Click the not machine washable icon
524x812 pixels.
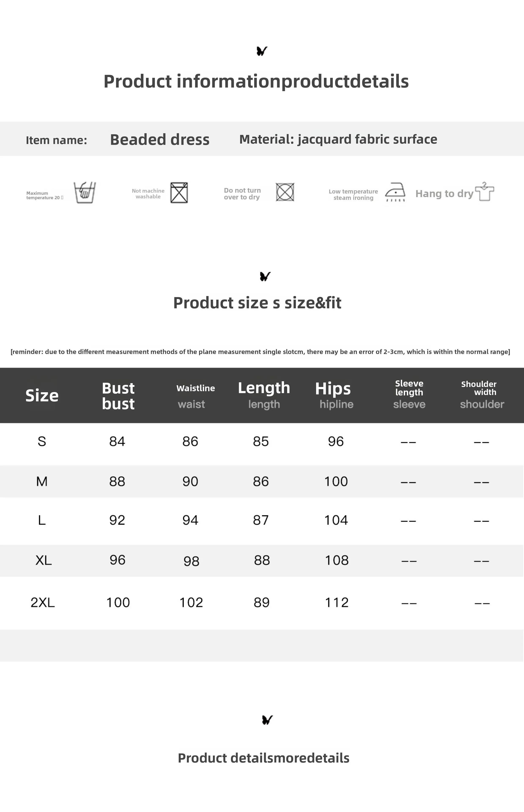click(x=179, y=193)
